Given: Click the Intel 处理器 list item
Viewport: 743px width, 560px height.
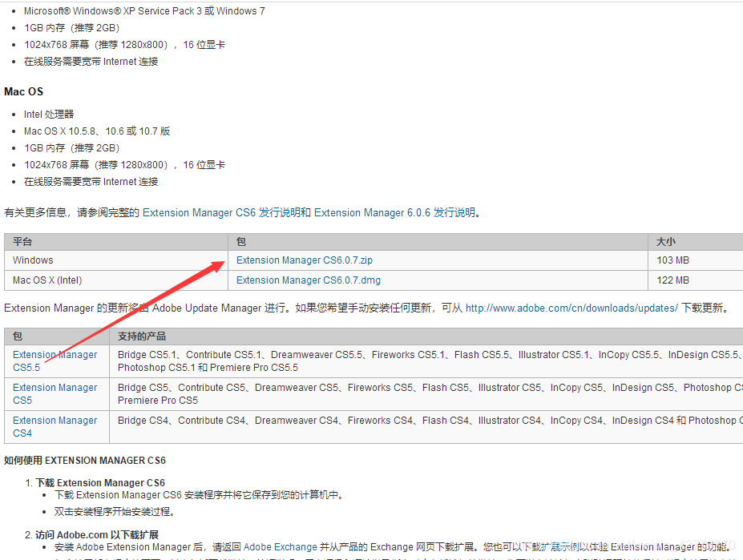Looking at the screenshot, I should 49,115.
